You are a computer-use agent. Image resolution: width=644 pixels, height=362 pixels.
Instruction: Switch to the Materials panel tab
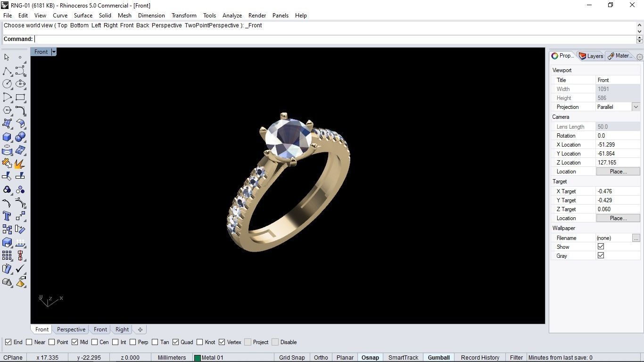tap(619, 56)
